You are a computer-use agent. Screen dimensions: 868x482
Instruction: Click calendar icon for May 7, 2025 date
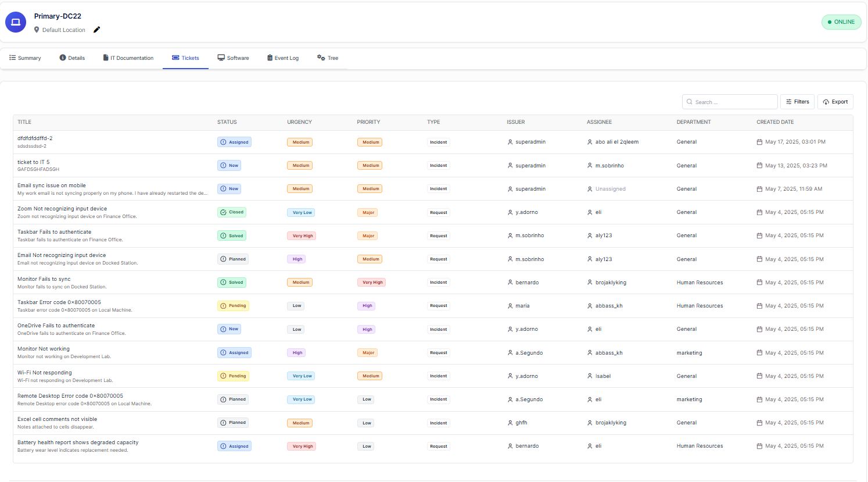coord(759,189)
